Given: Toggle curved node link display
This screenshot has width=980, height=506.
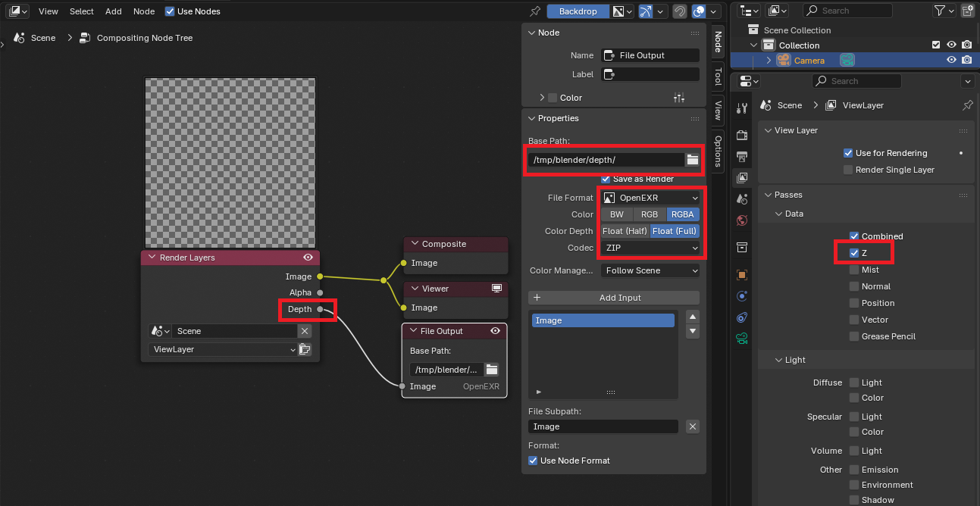Looking at the screenshot, I should (x=647, y=11).
